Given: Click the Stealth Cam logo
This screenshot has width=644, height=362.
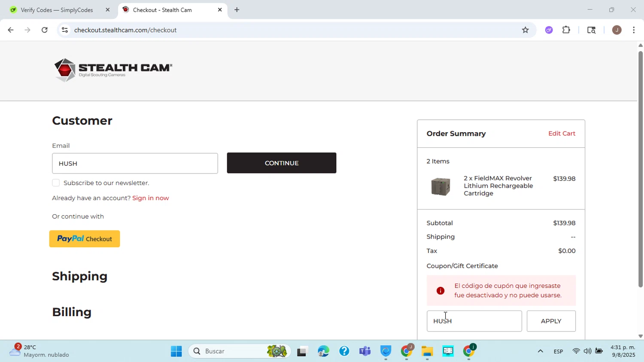Looking at the screenshot, I should click(x=113, y=70).
